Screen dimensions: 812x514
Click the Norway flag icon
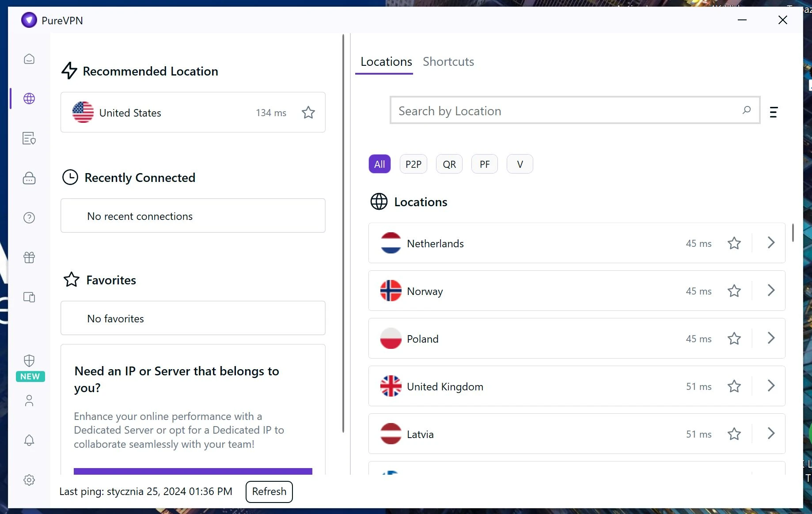pyautogui.click(x=391, y=291)
